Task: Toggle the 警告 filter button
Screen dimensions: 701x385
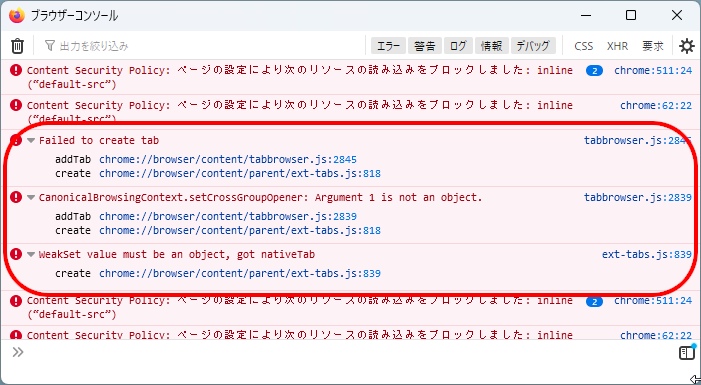Action: point(425,46)
